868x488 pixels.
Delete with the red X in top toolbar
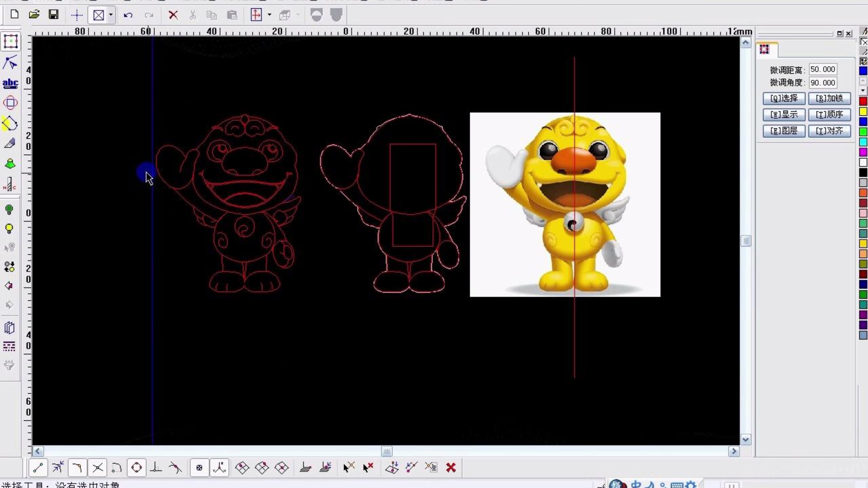(x=173, y=15)
